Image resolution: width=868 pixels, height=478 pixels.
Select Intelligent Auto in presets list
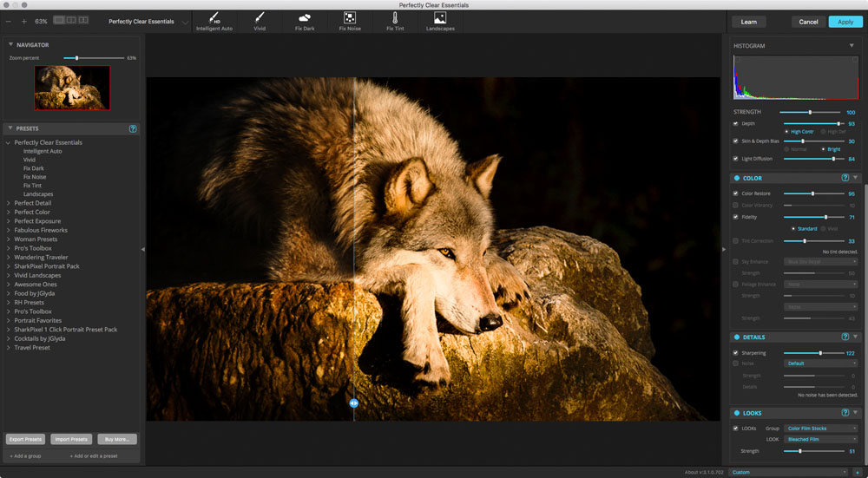43,151
